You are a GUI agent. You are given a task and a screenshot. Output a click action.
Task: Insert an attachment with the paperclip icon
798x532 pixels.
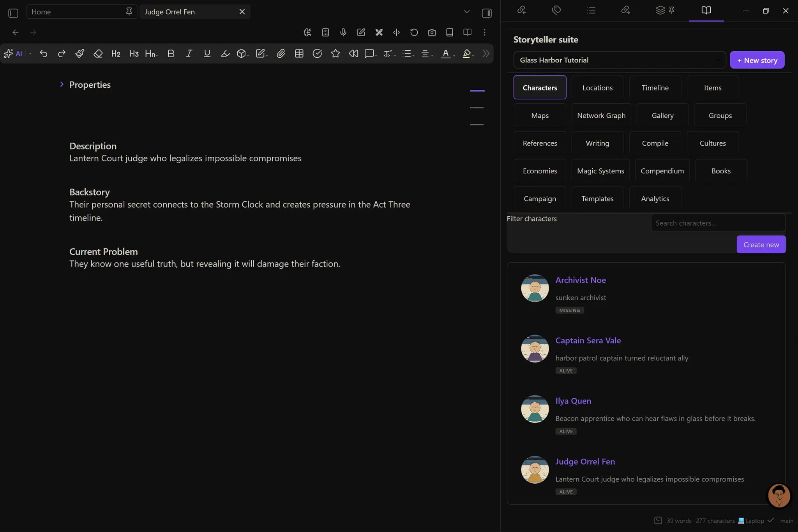tap(281, 54)
